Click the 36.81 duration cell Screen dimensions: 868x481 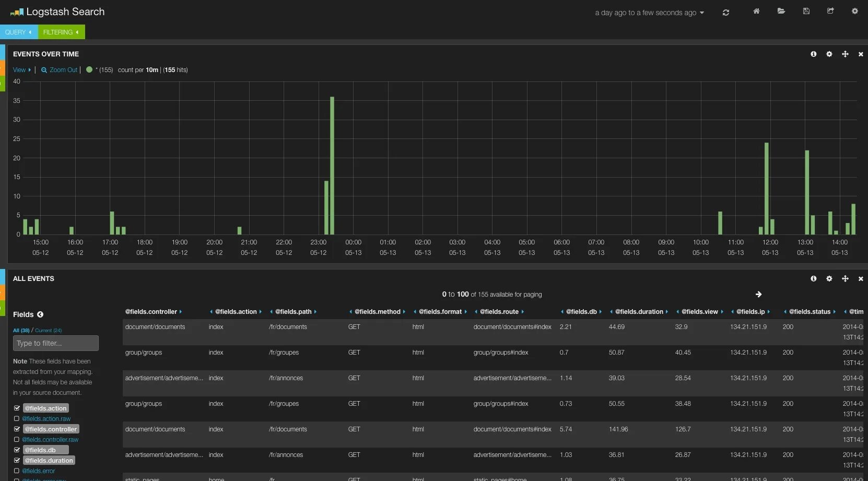click(x=616, y=455)
